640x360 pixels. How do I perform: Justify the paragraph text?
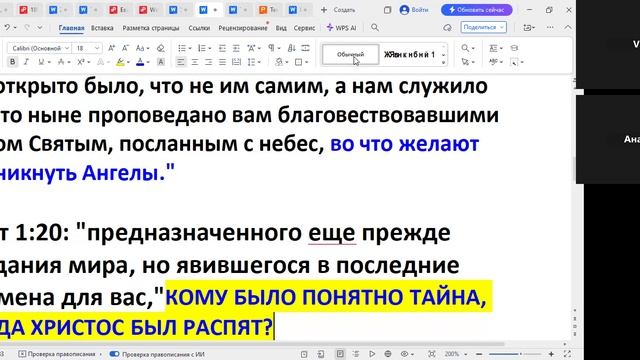(222, 62)
